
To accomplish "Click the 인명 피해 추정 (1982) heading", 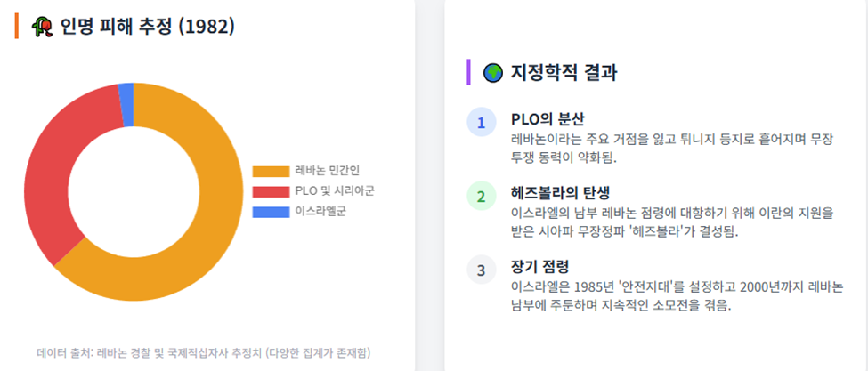I will tap(147, 27).
